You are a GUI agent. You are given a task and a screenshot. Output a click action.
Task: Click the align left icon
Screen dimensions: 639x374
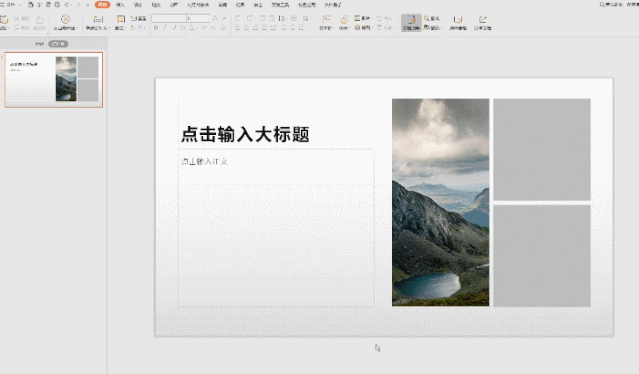click(x=238, y=27)
